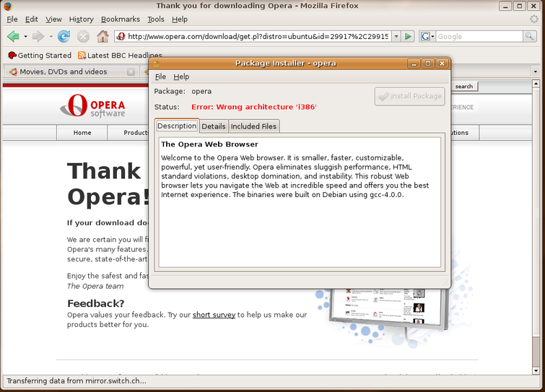Open Getting Started bookmark
545x392 pixels.
click(x=39, y=56)
